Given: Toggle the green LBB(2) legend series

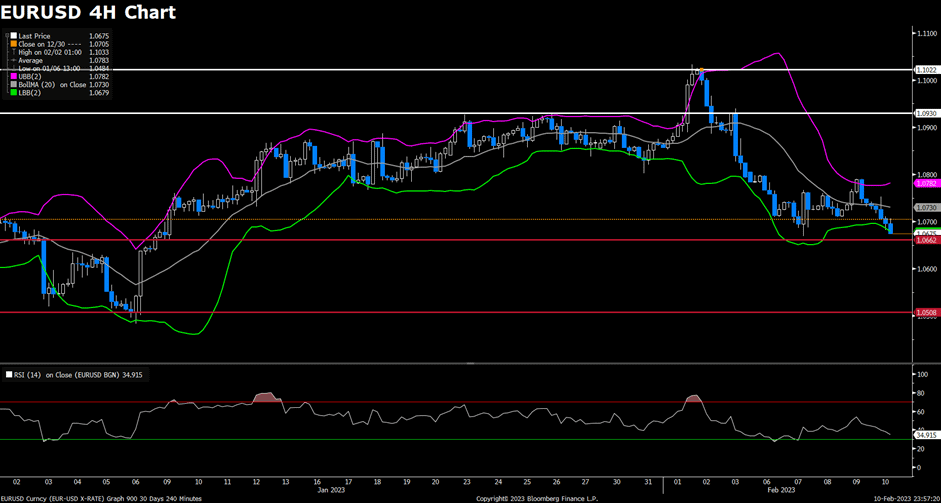Looking at the screenshot, I should coord(14,93).
